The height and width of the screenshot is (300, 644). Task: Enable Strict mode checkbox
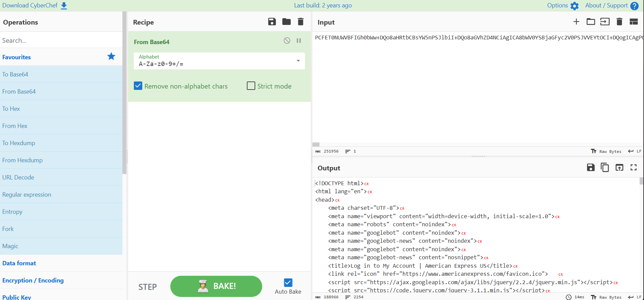tap(251, 86)
